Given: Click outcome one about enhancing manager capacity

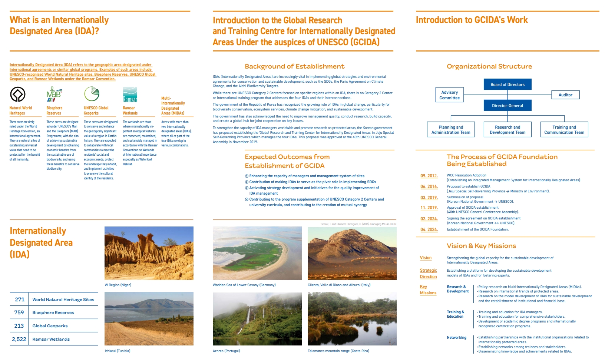Looking at the screenshot, I should [x=305, y=176].
